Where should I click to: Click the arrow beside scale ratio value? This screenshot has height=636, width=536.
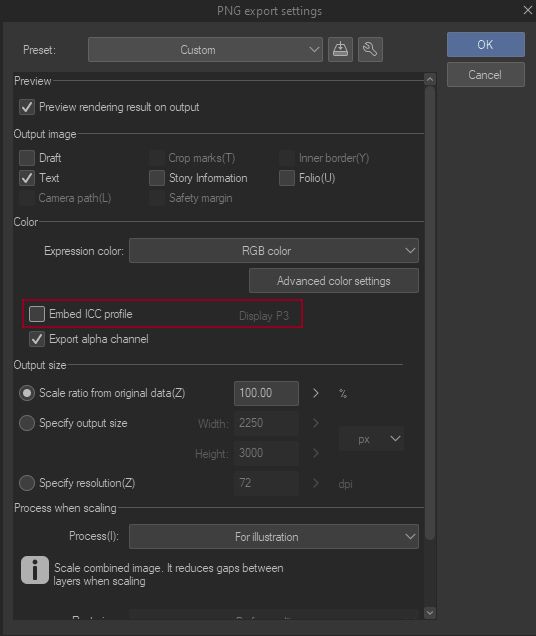[x=316, y=393]
